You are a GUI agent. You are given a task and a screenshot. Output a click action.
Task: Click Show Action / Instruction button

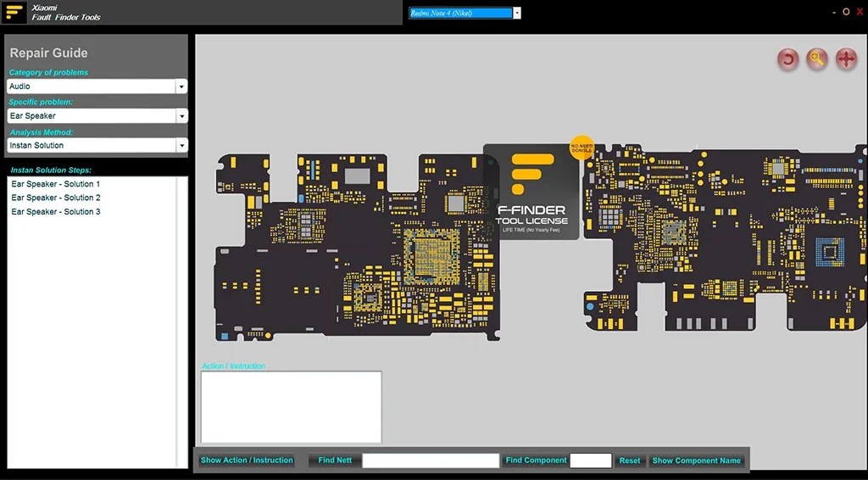pos(247,460)
